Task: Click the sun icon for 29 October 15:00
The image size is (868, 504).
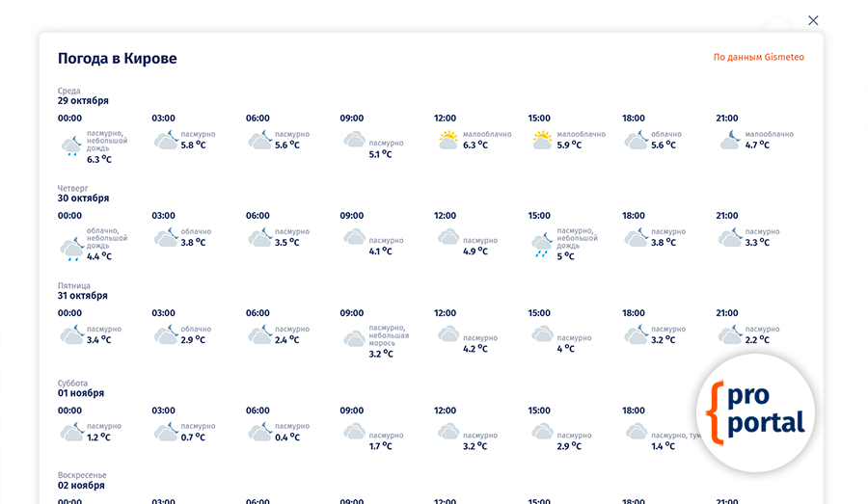Action: 542,140
